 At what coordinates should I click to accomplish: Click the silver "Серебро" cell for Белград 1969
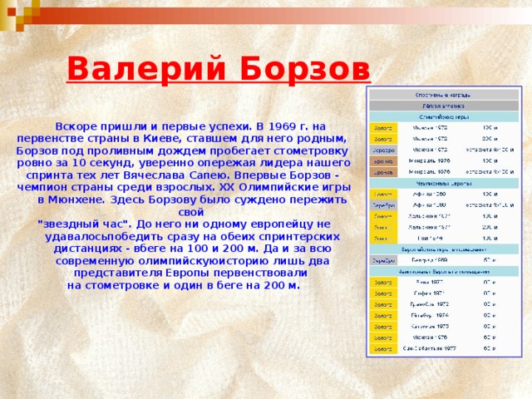point(383,260)
